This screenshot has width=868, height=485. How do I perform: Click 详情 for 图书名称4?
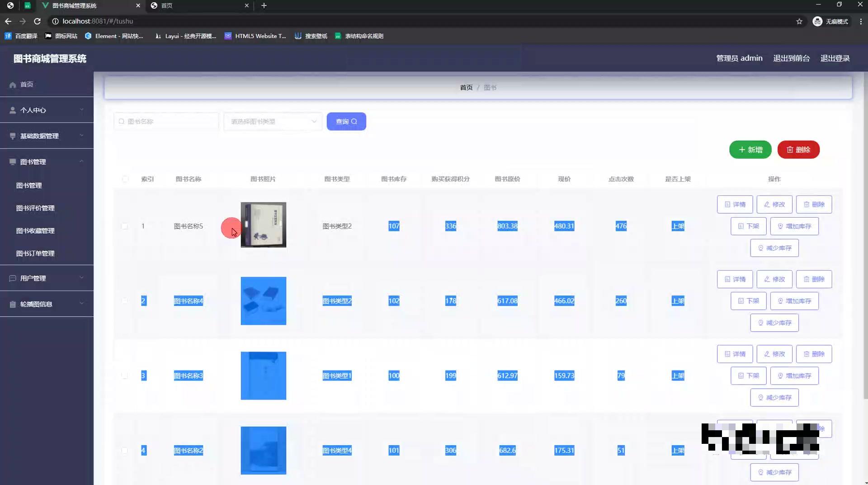(735, 279)
